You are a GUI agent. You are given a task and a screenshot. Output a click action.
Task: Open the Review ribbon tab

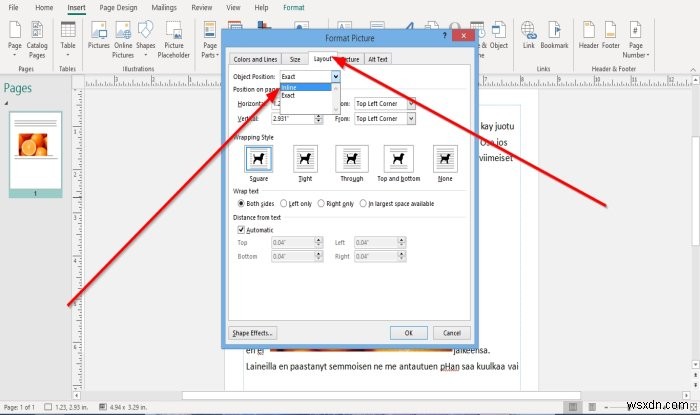pos(202,8)
